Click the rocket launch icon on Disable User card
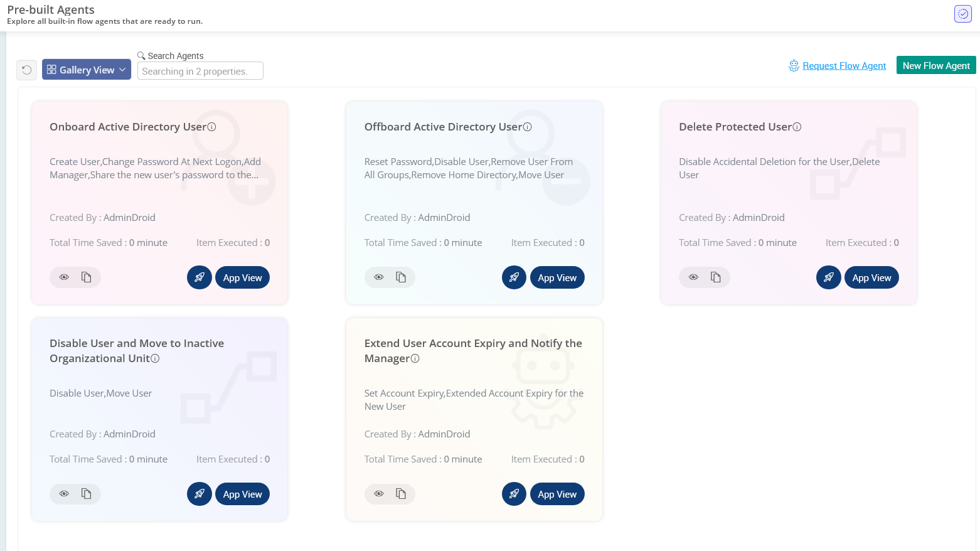 tap(200, 494)
